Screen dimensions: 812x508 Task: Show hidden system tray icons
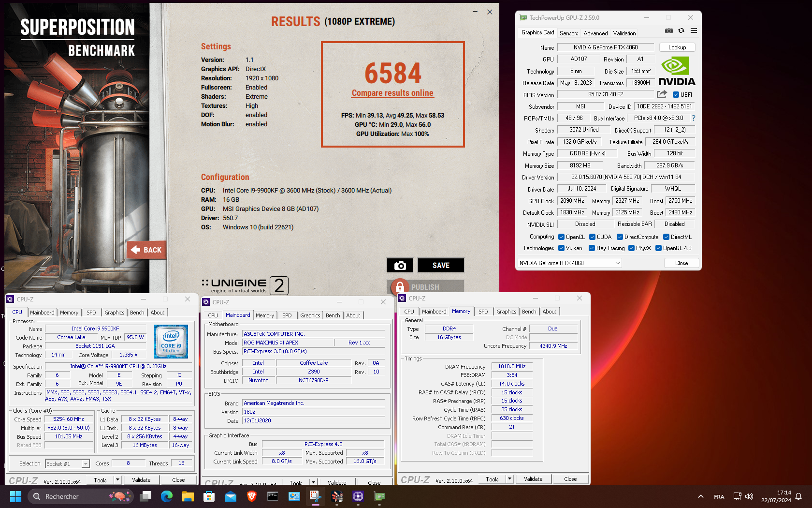(x=700, y=496)
